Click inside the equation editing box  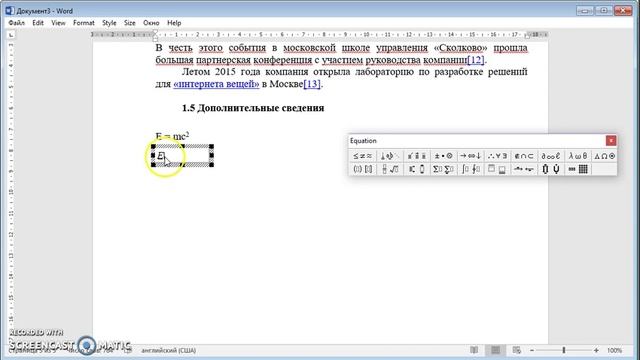182,156
